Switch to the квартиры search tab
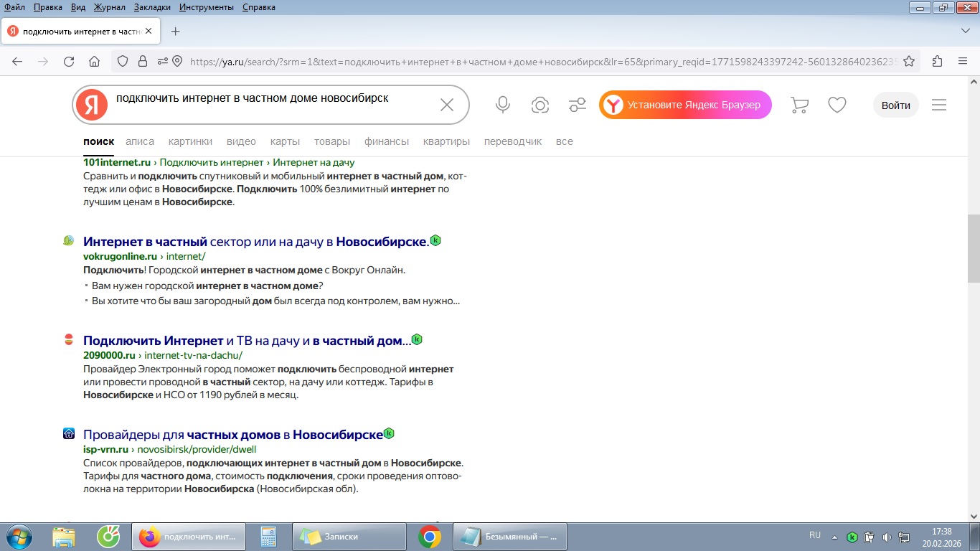This screenshot has width=980, height=551. tap(446, 141)
